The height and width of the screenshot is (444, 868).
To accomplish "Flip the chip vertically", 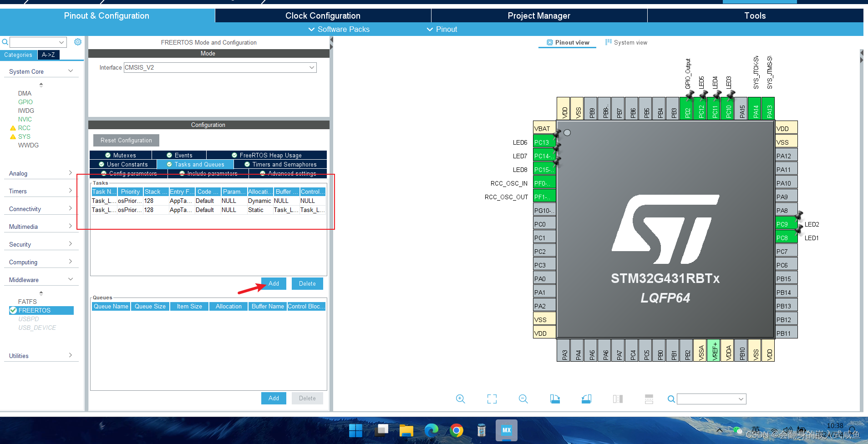I will [x=649, y=399].
